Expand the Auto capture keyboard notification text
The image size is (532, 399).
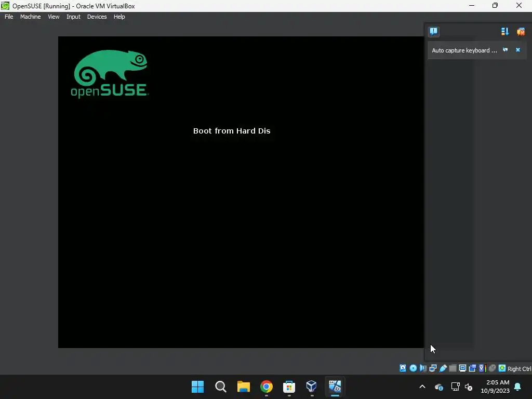pos(464,50)
